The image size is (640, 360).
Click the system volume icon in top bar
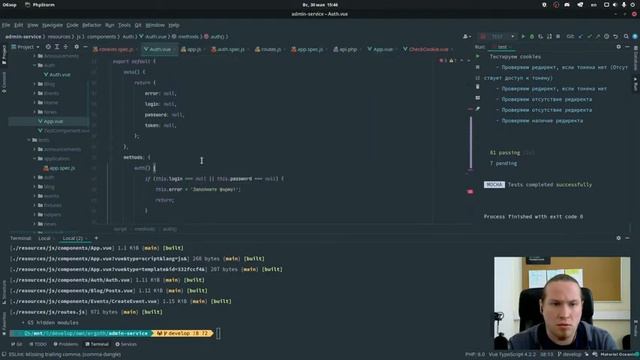pos(615,5)
